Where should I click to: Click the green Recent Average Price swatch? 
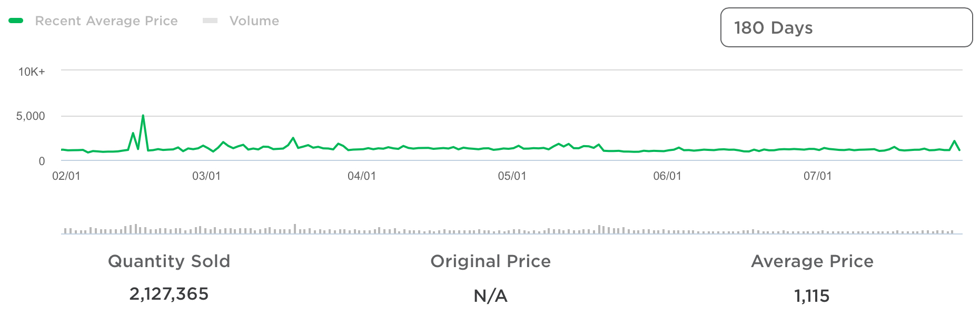[16, 21]
